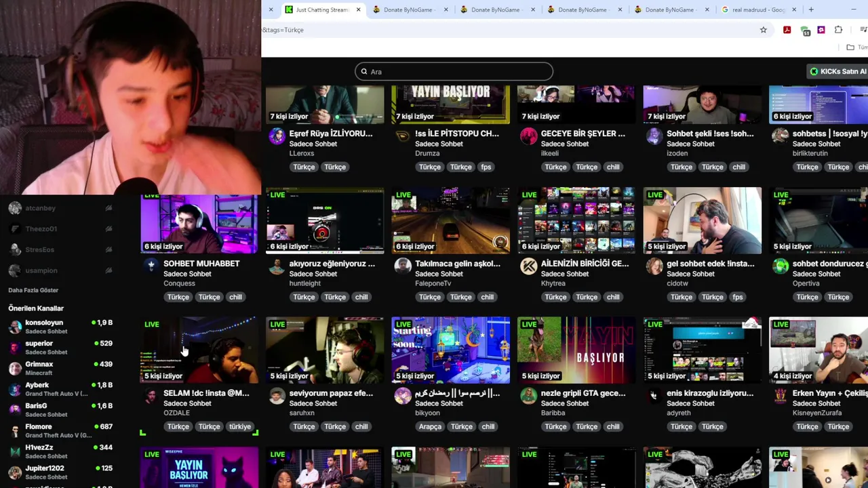Click the fps tag on cidotw stream
This screenshot has height=488, width=868.
(738, 297)
